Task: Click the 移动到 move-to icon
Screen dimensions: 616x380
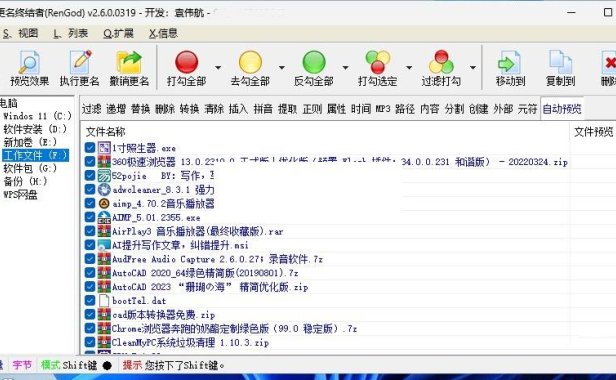Action: [x=510, y=62]
